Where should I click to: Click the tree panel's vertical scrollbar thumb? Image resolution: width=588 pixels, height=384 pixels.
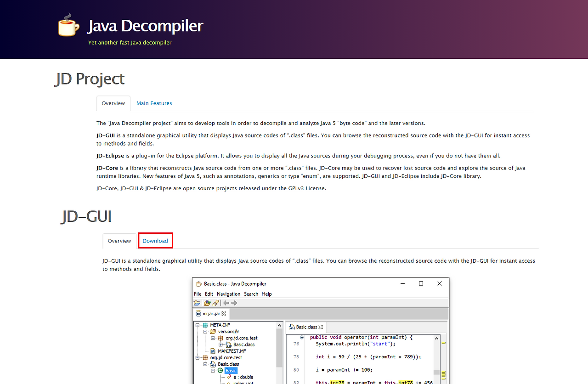tap(279, 348)
